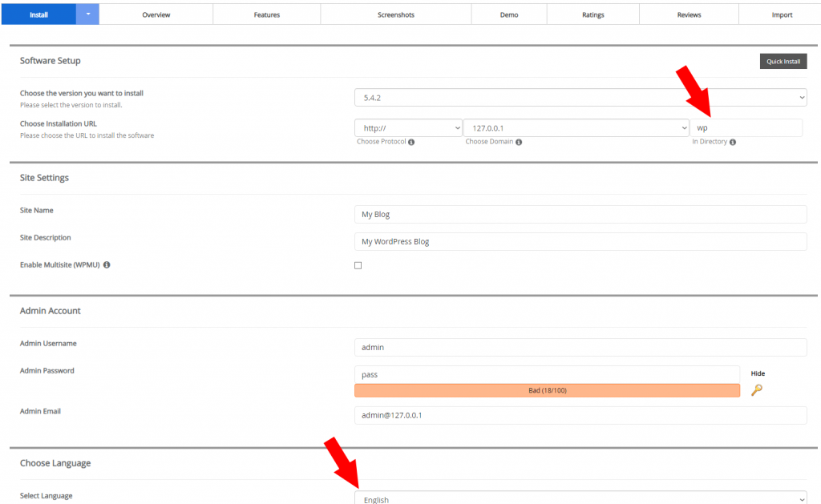Click the Quick Install button

point(783,61)
